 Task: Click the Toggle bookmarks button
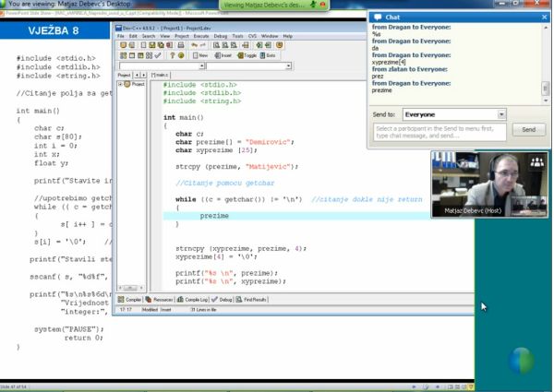247,55
